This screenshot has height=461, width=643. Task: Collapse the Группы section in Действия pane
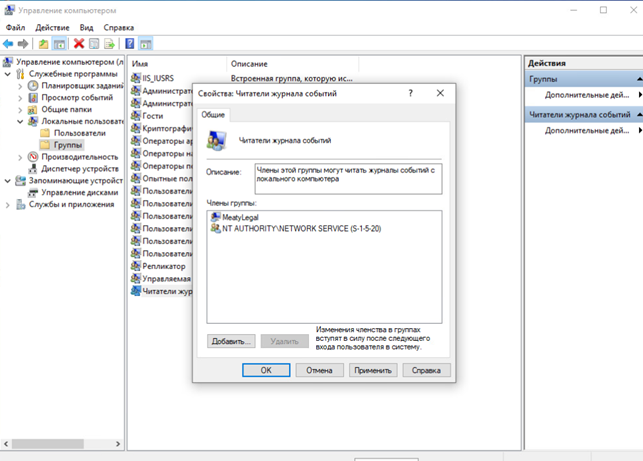[638, 78]
